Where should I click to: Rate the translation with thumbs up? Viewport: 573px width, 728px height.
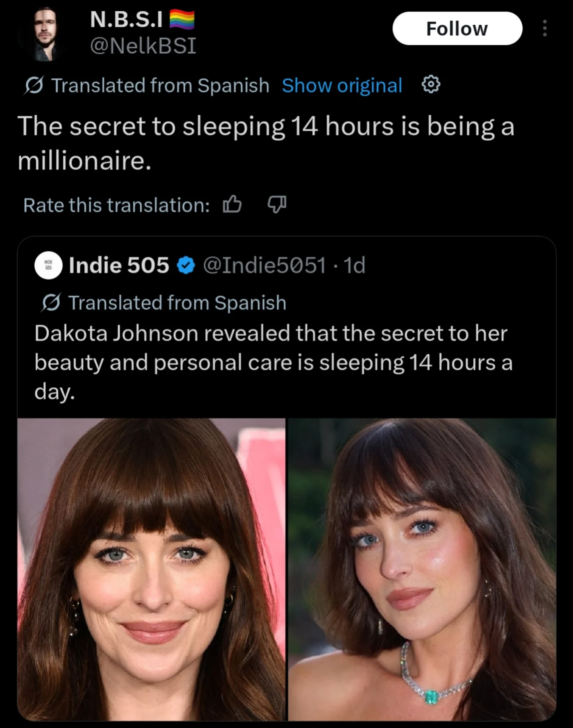[x=232, y=204]
